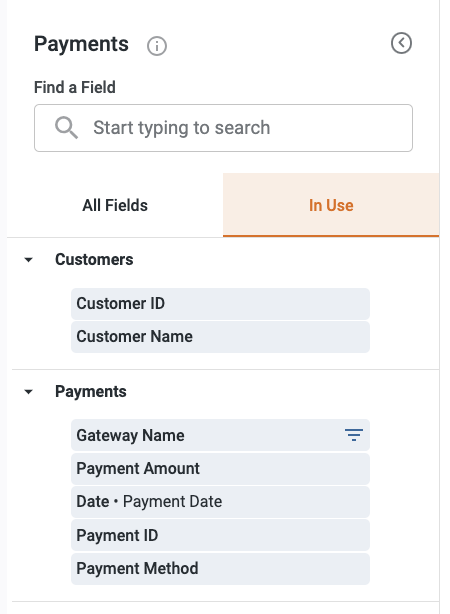Click the Payments group header label
The image size is (450, 614).
click(90, 392)
